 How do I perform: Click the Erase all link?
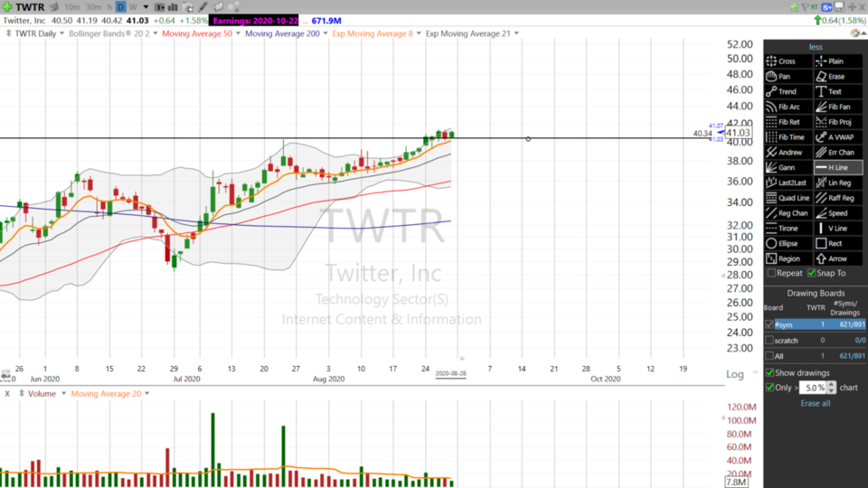815,403
